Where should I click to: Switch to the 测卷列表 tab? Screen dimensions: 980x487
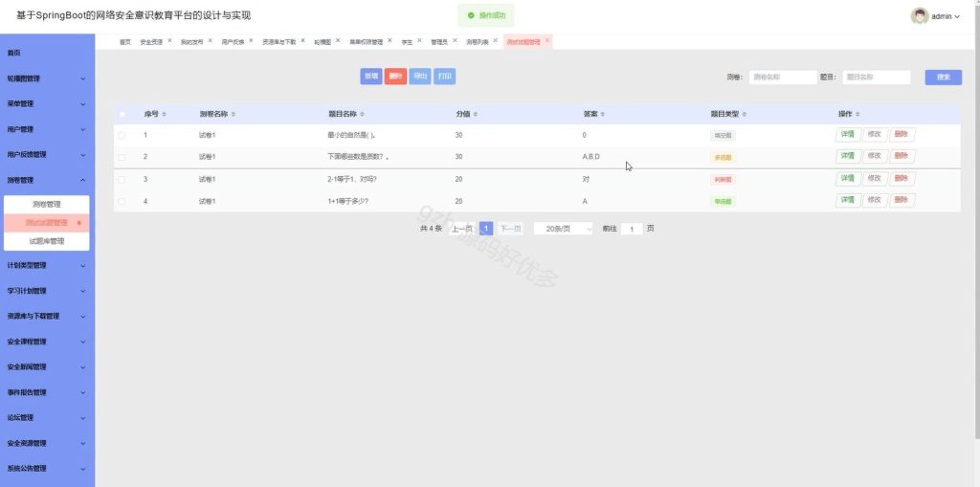[x=478, y=42]
